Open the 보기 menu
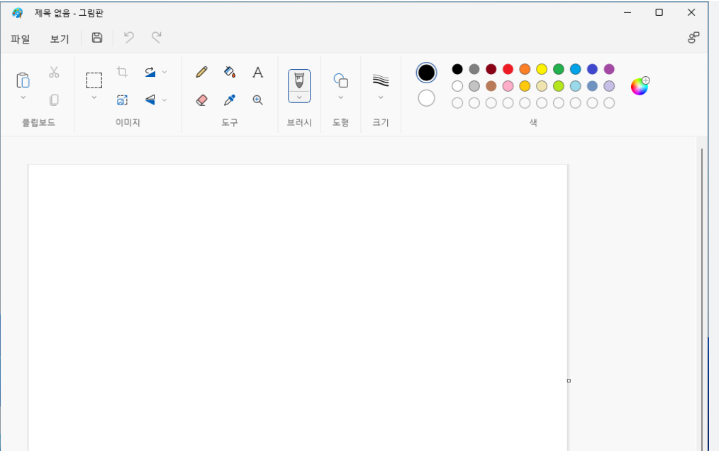The height and width of the screenshot is (451, 719). coord(59,39)
